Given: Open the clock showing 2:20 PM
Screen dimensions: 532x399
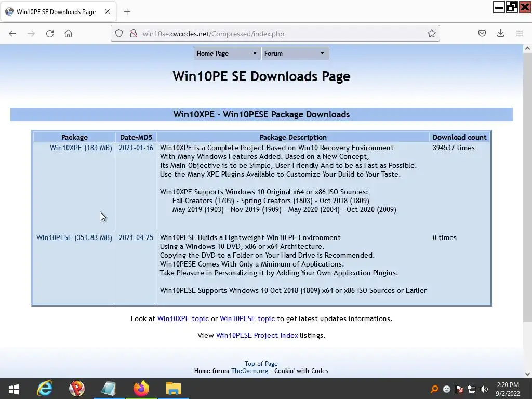Looking at the screenshot, I should [508, 389].
